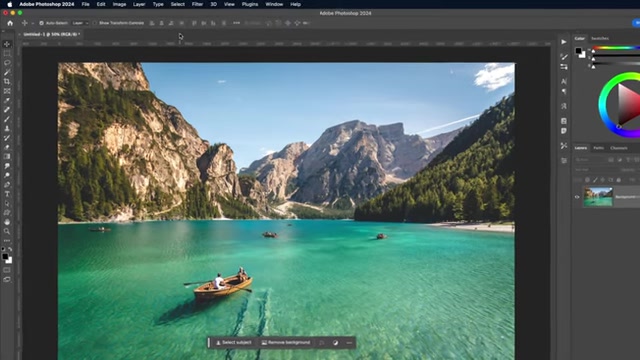640x360 pixels.
Task: Select the Rectangular Marquee tool
Action: (7, 53)
